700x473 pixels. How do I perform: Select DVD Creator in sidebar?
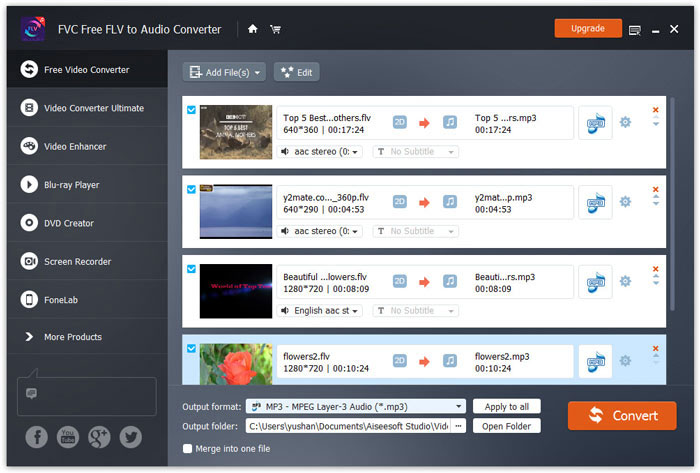point(88,223)
